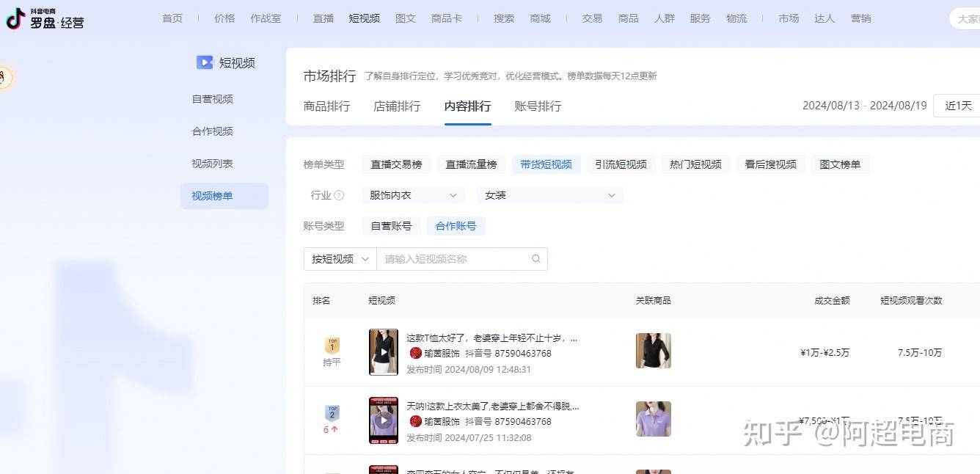980x474 pixels.
Task: Click 发布时间 2024/08/09 12:48:31 text
Action: click(x=469, y=369)
